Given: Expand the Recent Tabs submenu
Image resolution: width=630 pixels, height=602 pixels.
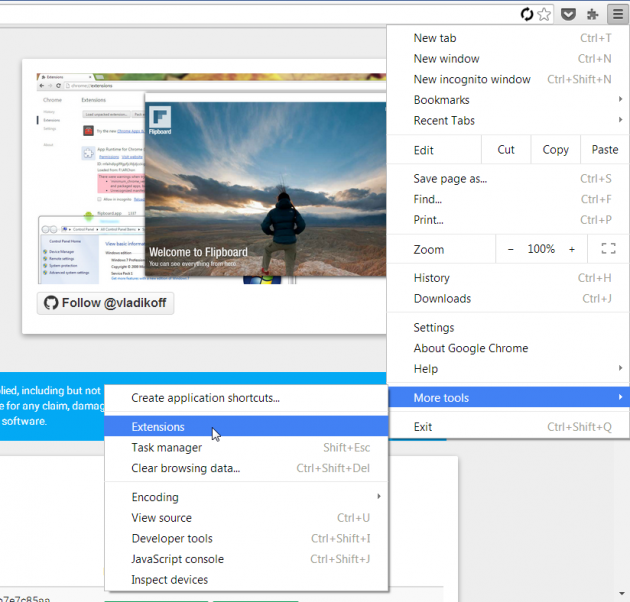Looking at the screenshot, I should pyautogui.click(x=508, y=121).
